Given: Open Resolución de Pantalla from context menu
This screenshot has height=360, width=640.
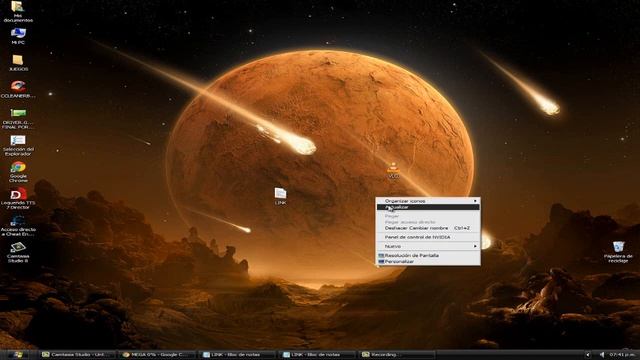Looking at the screenshot, I should tap(428, 255).
